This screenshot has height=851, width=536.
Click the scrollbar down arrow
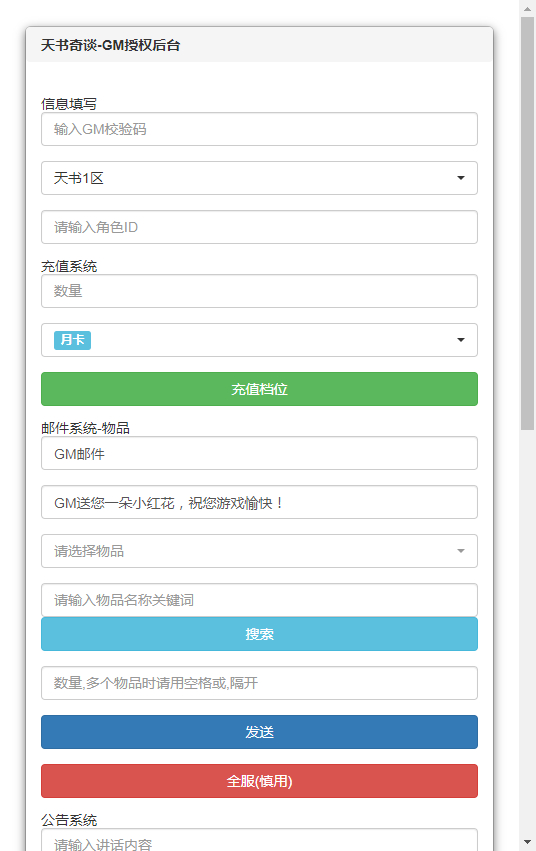pos(527,842)
